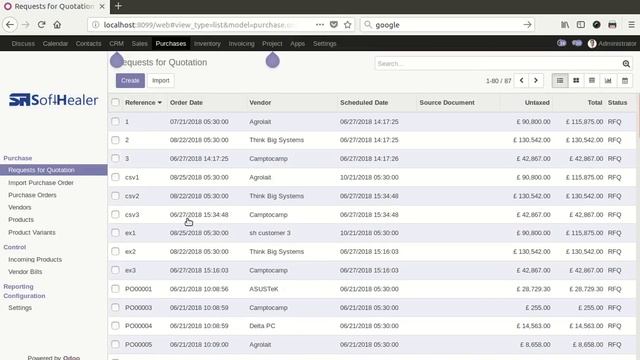
Task: Click the pager text 1-80 / 87
Action: coord(498,81)
